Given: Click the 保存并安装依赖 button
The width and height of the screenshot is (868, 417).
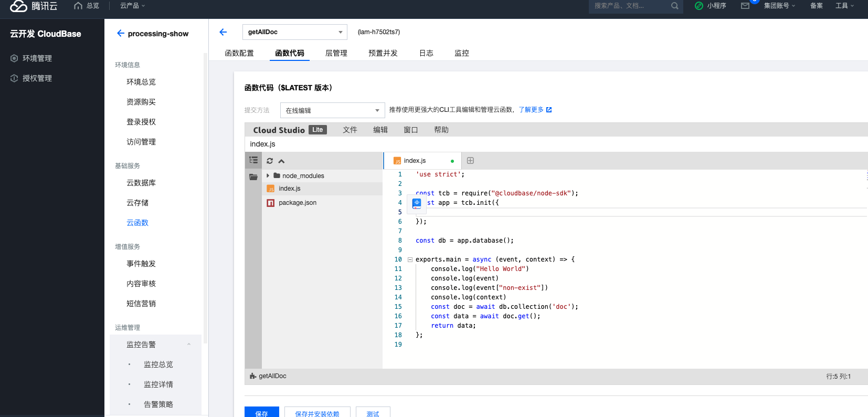Looking at the screenshot, I should [317, 413].
